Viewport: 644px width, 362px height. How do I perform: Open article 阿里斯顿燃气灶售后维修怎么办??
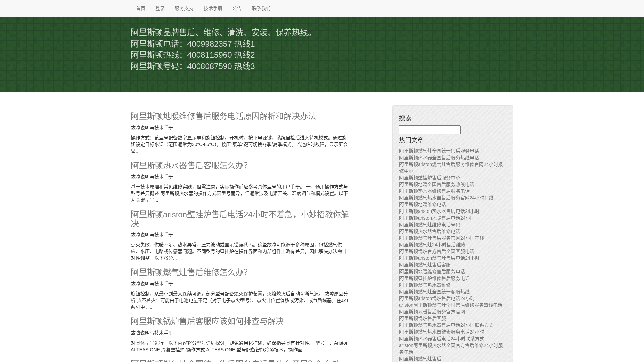189,272
